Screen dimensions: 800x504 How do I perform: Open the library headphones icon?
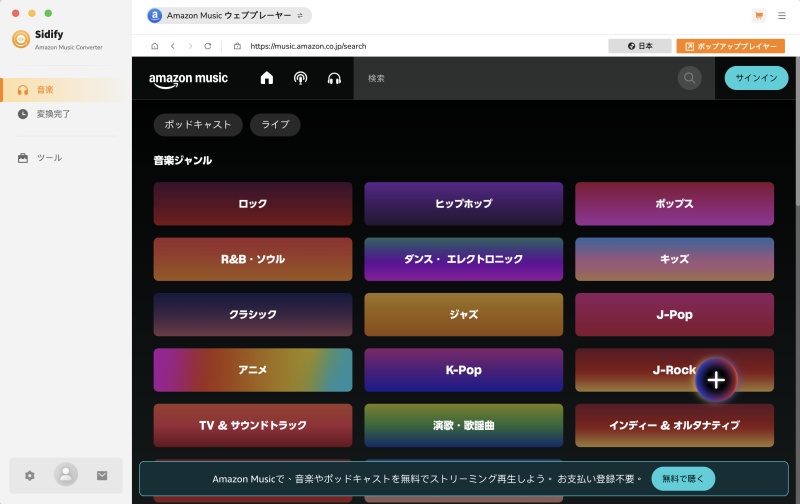[x=334, y=78]
